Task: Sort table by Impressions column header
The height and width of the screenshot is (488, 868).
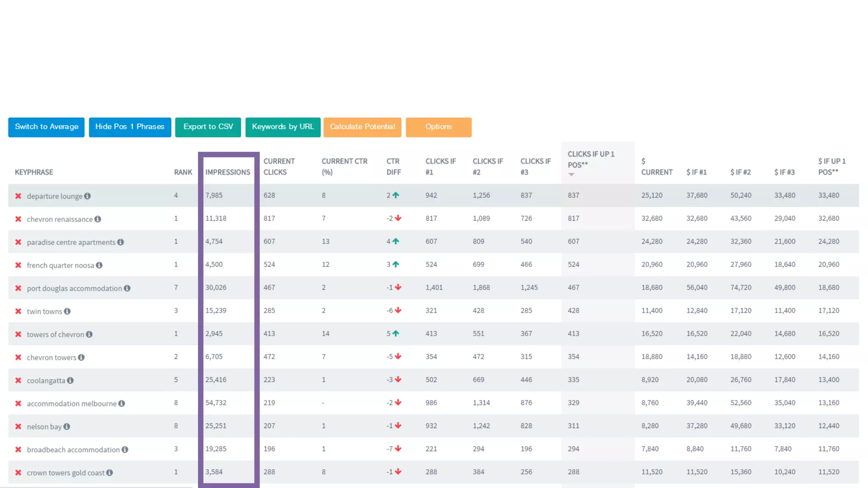Action: pos(228,172)
